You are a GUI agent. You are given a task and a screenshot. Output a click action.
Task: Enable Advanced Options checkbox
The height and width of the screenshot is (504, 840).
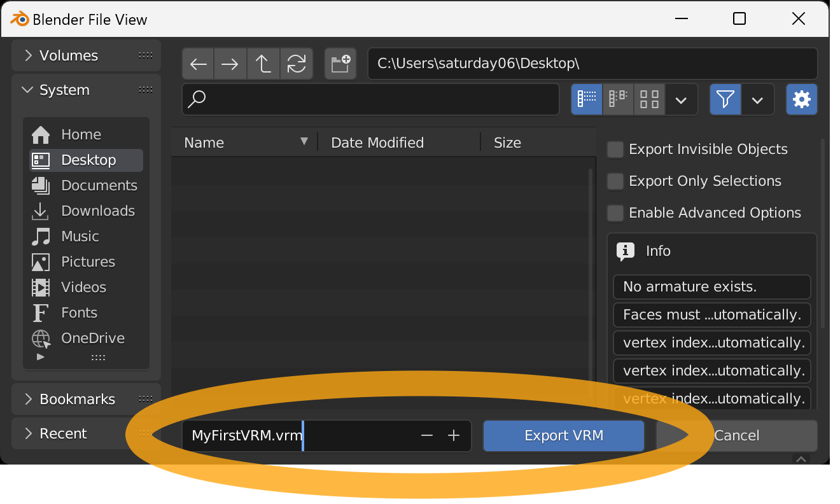click(615, 213)
